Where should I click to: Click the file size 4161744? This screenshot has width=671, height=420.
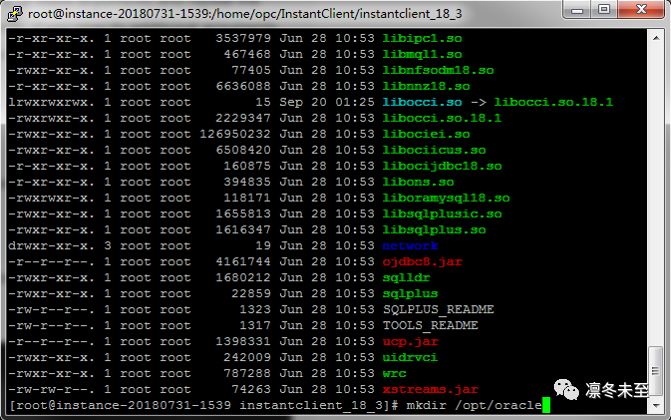point(243,262)
